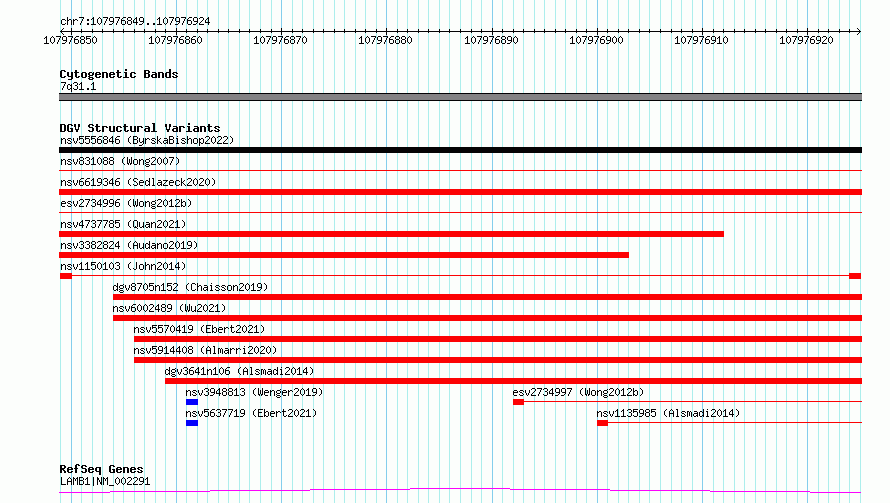The width and height of the screenshot is (890, 503).
Task: Select the Cytogenetic Bands track title
Action: [119, 74]
